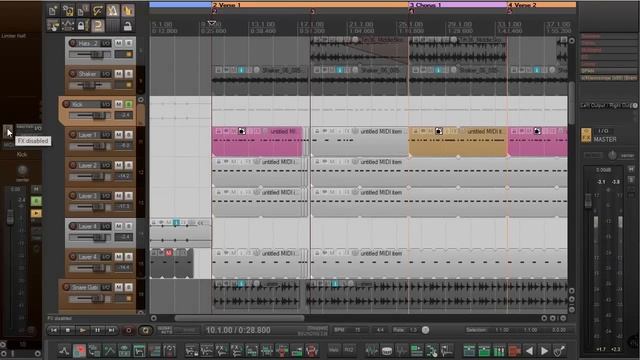Select the 3 Chorus 1 region
This screenshot has width=640, height=360.
point(458,4)
